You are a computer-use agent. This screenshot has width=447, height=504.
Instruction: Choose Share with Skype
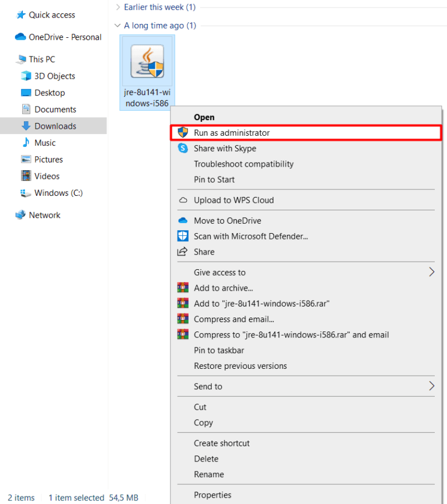(x=306, y=148)
